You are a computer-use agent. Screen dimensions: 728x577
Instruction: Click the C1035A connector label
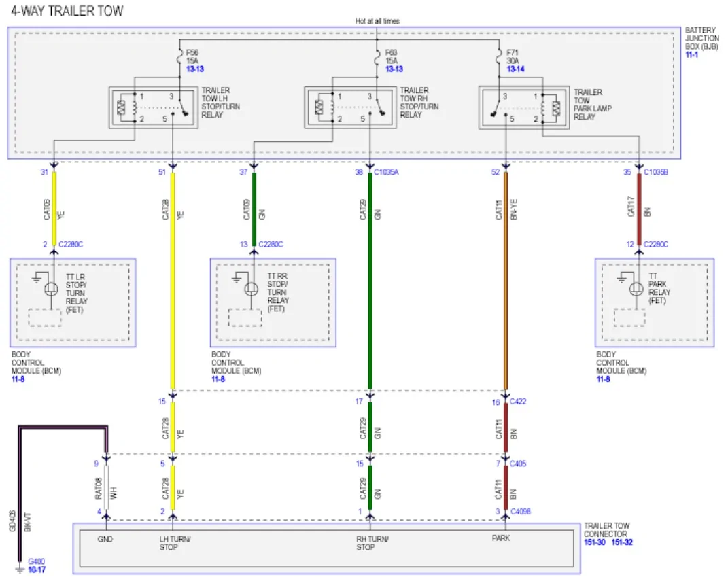(x=386, y=172)
